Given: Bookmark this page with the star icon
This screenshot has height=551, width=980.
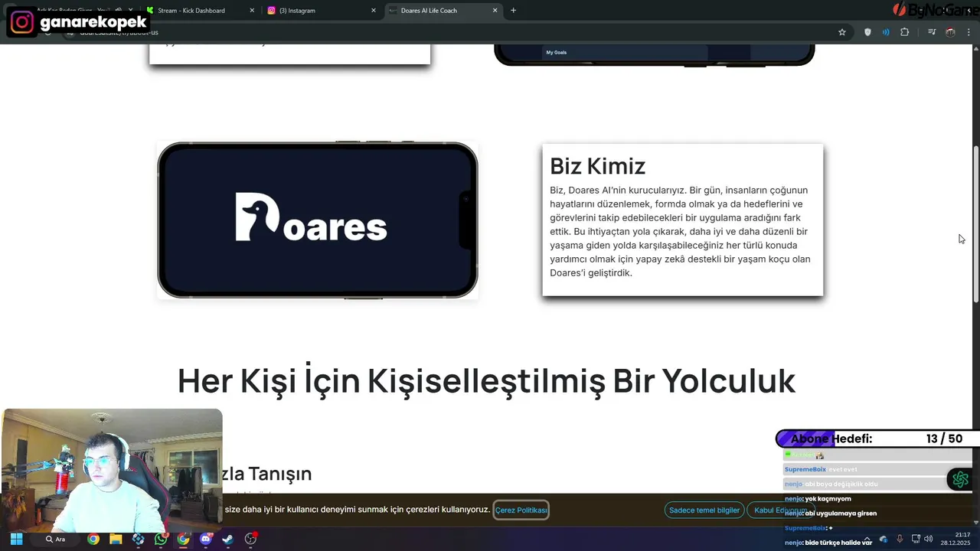Looking at the screenshot, I should (x=842, y=32).
